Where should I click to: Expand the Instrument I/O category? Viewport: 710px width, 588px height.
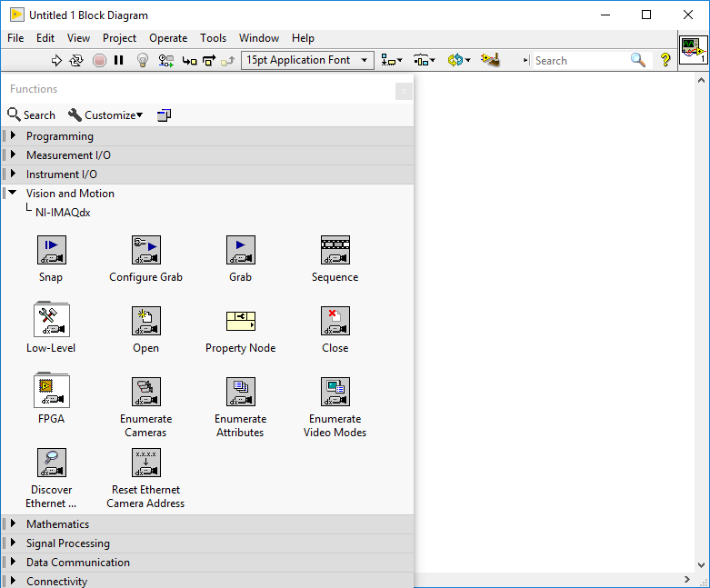[13, 174]
